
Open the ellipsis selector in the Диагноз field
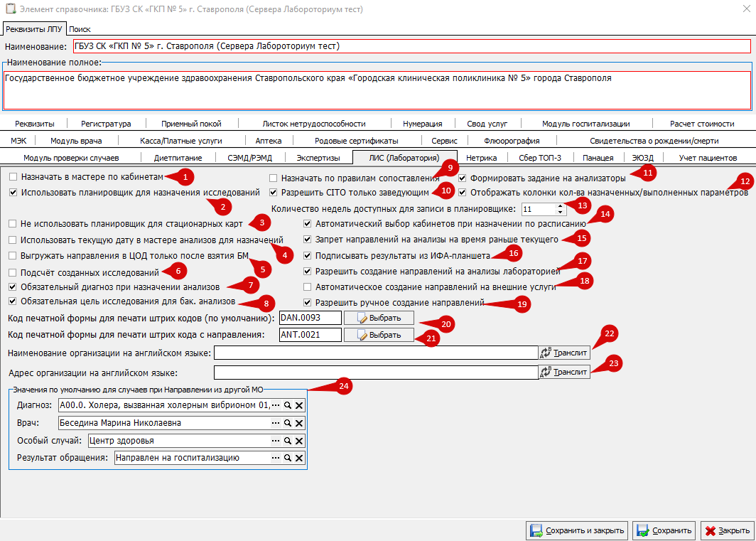(276, 405)
